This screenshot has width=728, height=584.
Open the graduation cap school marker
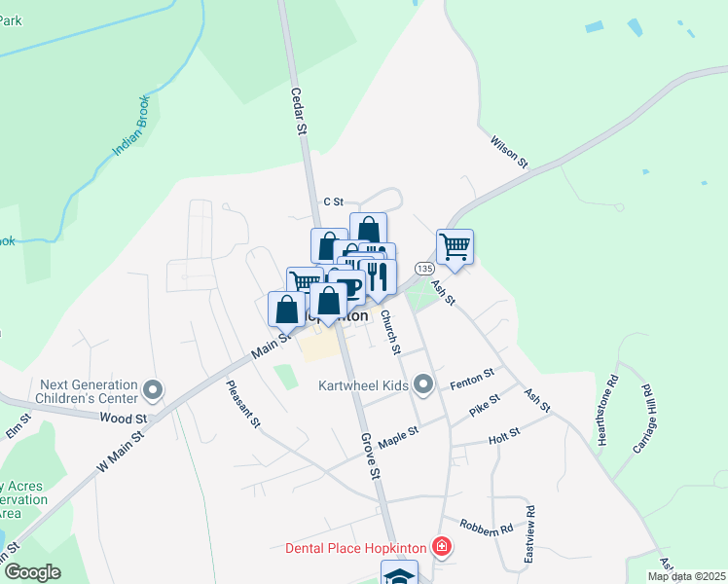399,572
